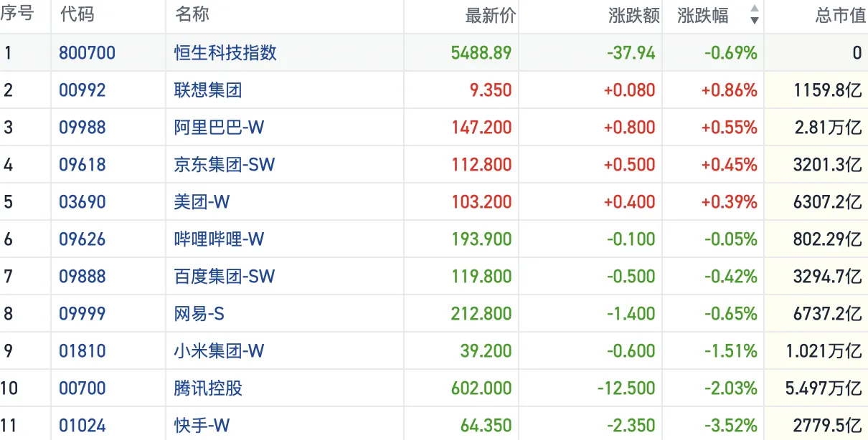
Task: Open stock code 800700
Action: point(87,53)
